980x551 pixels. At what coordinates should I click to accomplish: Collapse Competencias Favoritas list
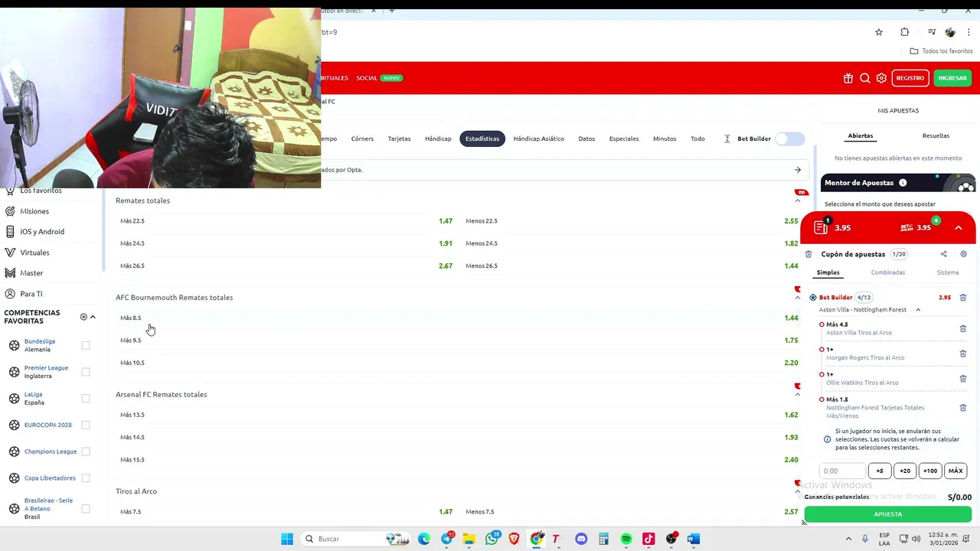point(93,317)
